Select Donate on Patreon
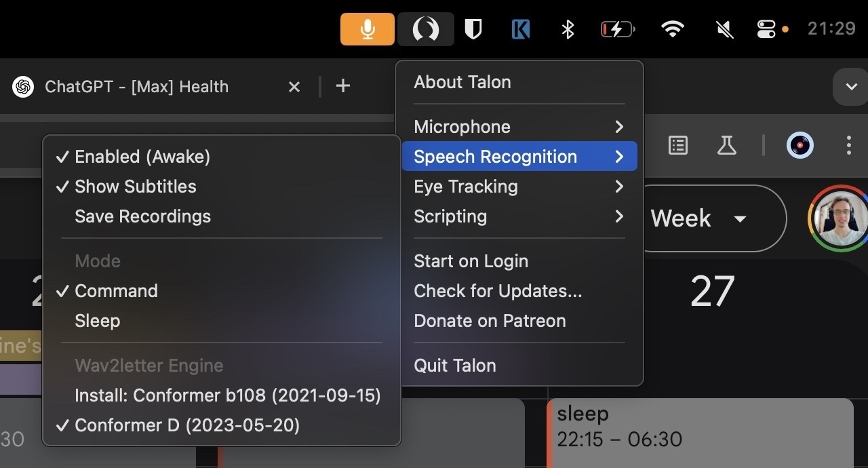Screen dimensions: 868x468 pyautogui.click(x=520, y=321)
